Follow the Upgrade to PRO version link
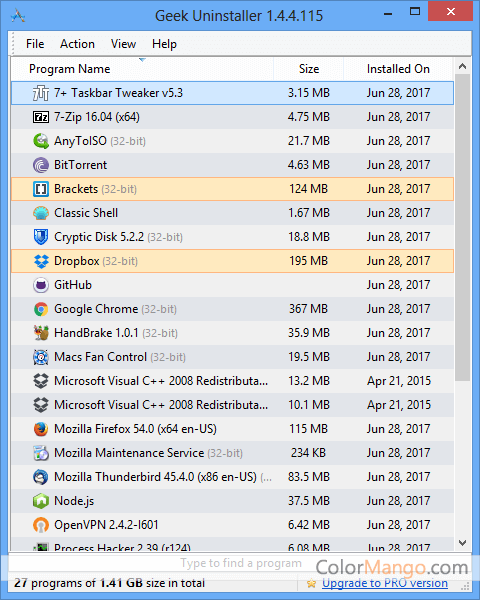Screen dimensions: 480x600 tap(385, 583)
